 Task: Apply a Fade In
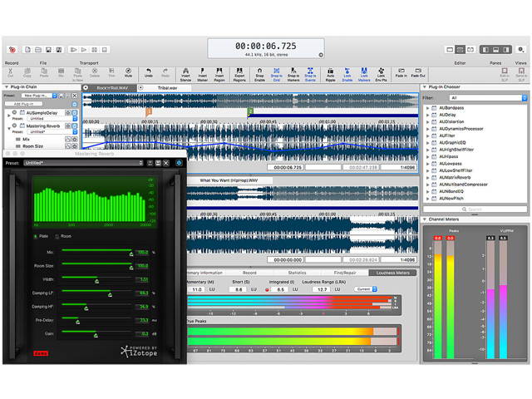pyautogui.click(x=401, y=72)
